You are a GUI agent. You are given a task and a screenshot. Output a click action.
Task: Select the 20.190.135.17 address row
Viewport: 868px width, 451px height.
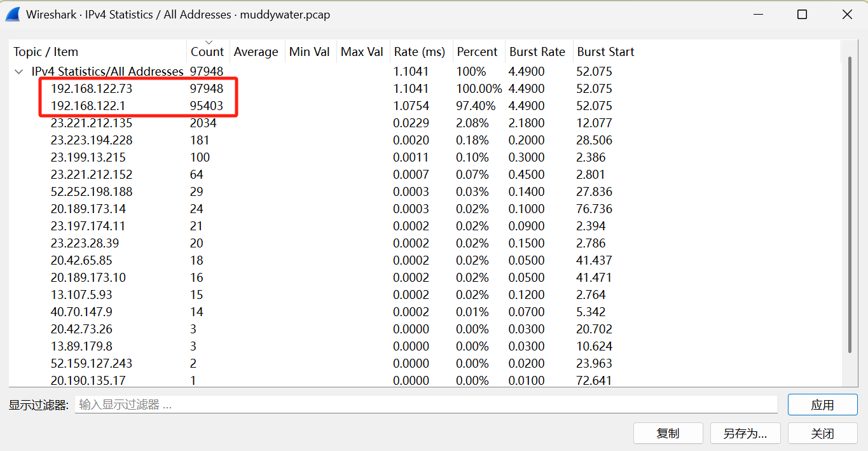click(x=425, y=380)
